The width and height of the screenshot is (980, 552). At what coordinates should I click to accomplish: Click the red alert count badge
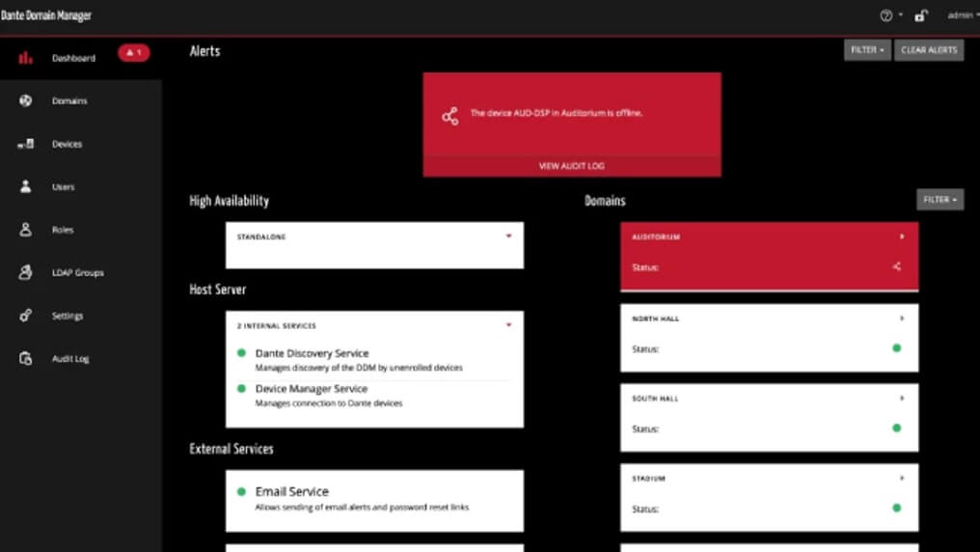pyautogui.click(x=134, y=52)
